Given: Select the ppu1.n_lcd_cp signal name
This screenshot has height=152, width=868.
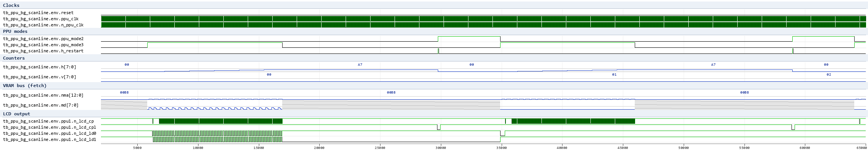Looking at the screenshot, I should (x=49, y=121).
